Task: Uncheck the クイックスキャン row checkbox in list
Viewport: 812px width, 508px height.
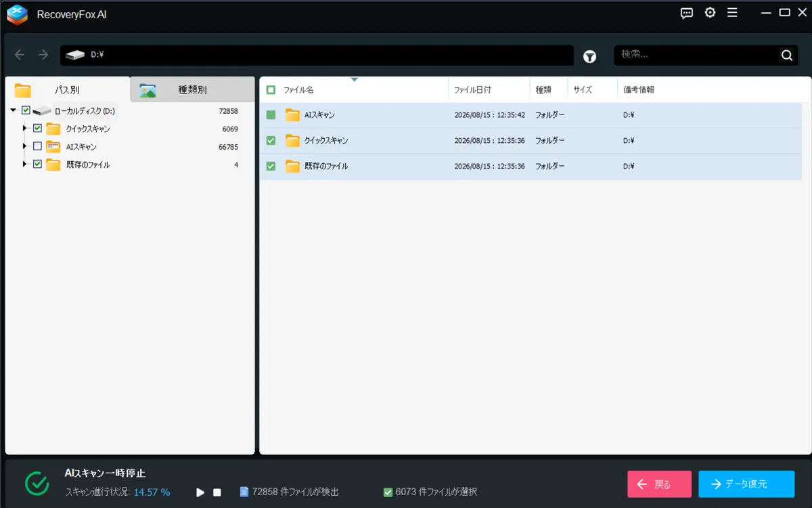Action: (x=271, y=141)
